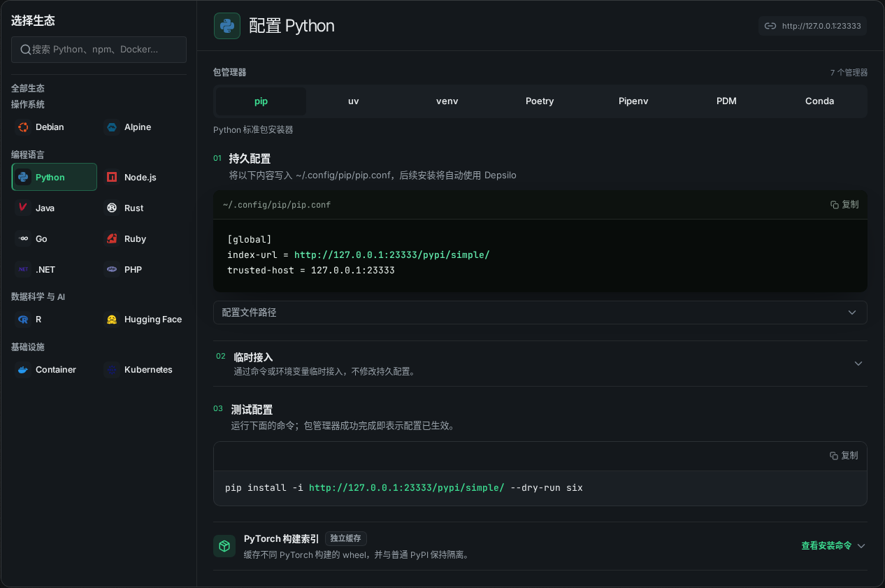Click the link icon beside server URL
This screenshot has width=885, height=588.
pyautogui.click(x=770, y=26)
